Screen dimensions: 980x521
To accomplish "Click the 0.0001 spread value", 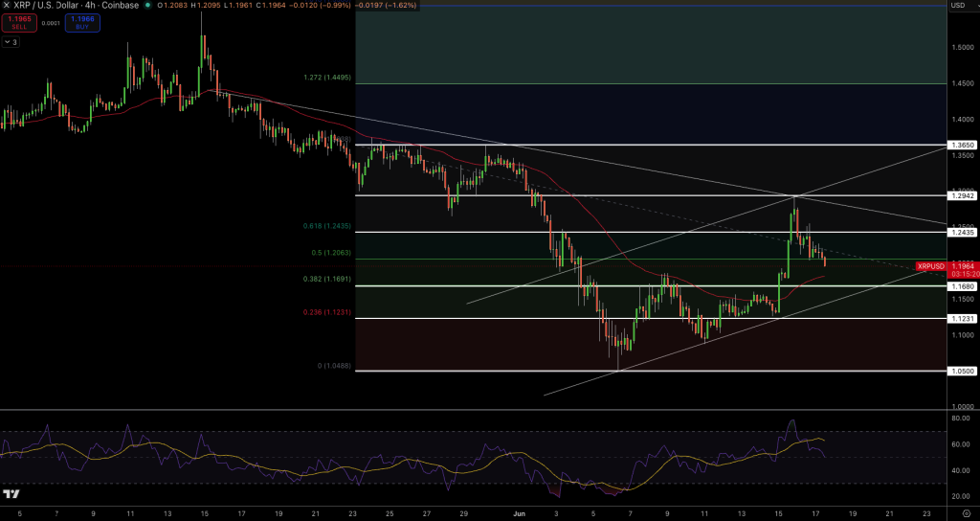I will (x=51, y=24).
